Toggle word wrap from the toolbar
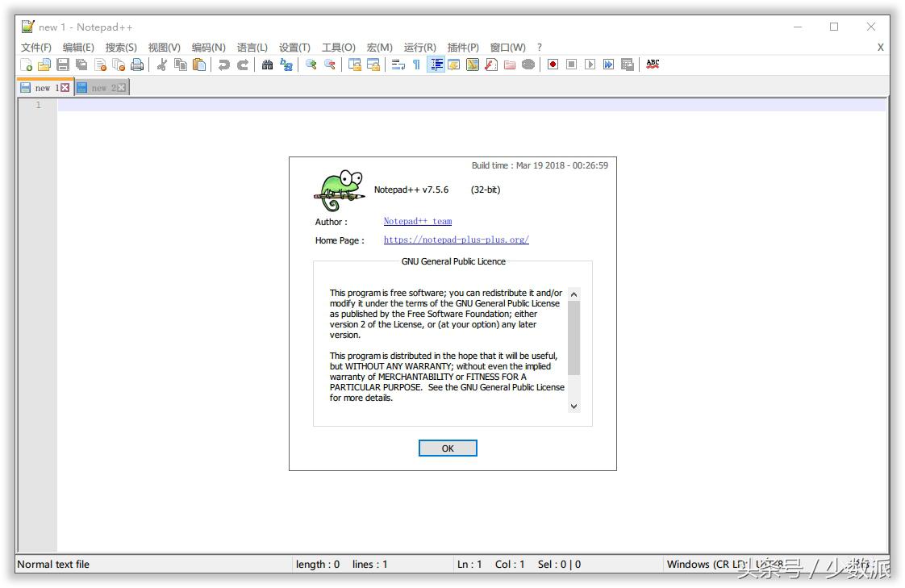The height and width of the screenshot is (588, 905). pyautogui.click(x=398, y=64)
